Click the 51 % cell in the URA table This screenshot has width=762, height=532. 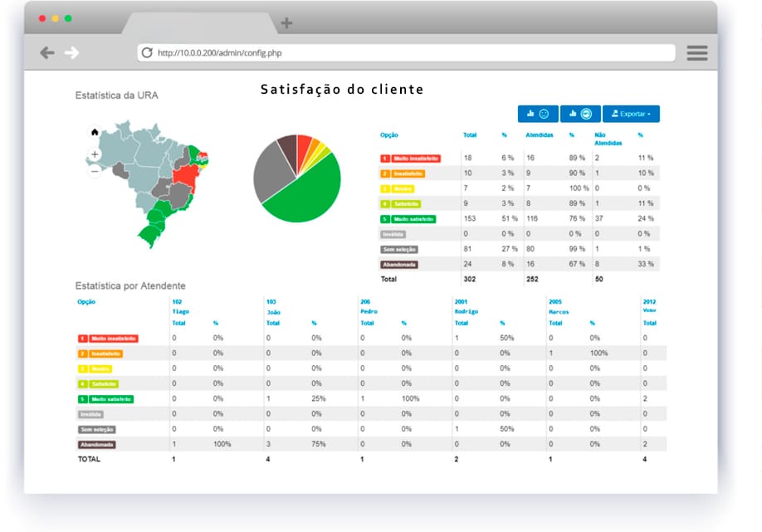point(510,218)
